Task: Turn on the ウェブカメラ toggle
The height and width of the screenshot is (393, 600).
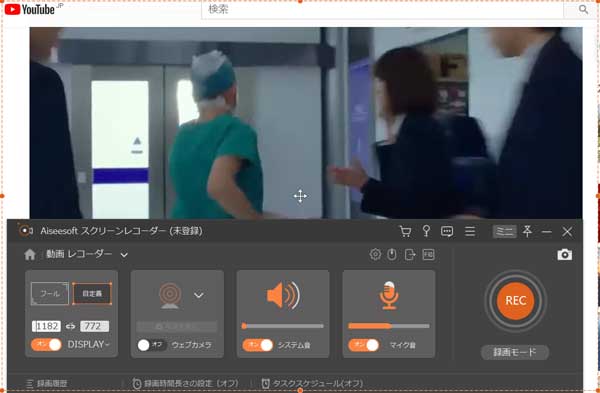Action: (152, 345)
